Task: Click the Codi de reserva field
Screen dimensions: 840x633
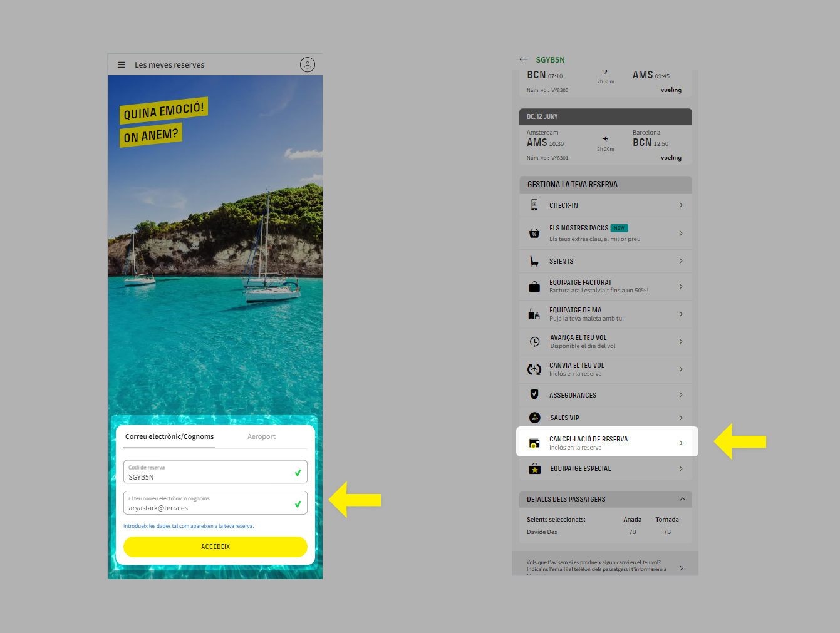Action: (x=210, y=473)
